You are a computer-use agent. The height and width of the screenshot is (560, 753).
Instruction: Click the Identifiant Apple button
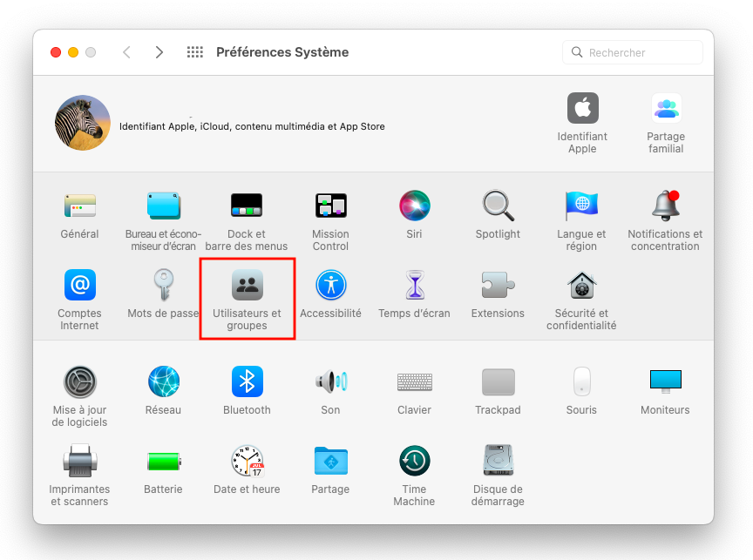coord(582,110)
